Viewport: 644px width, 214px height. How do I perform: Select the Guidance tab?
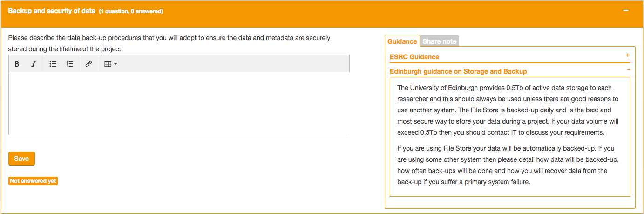pyautogui.click(x=402, y=41)
